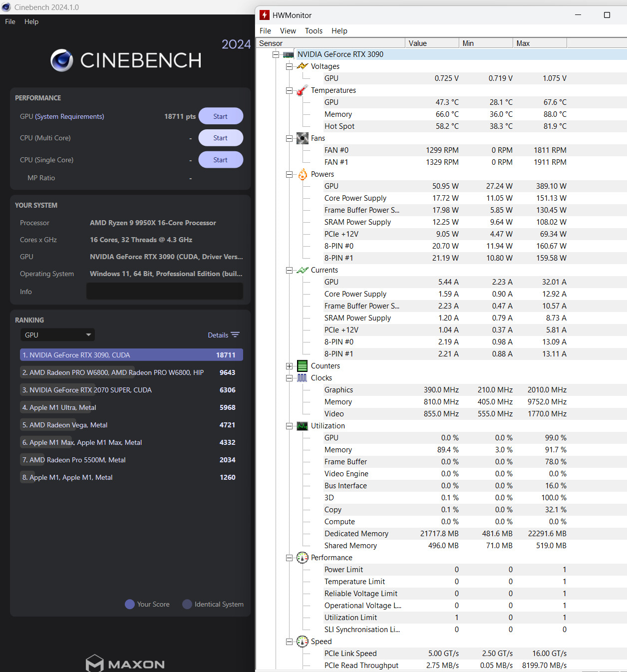Viewport: 627px width, 672px height.
Task: Select the Apple M1, Apple M1, Metal ranking row
Action: click(131, 477)
